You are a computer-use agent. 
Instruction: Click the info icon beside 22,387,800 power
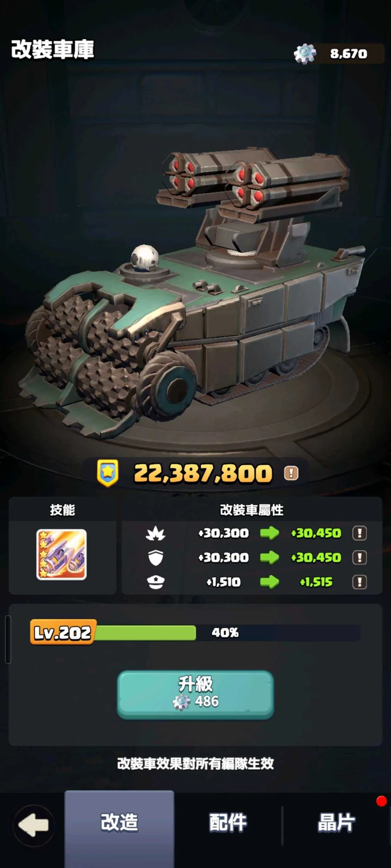(291, 473)
